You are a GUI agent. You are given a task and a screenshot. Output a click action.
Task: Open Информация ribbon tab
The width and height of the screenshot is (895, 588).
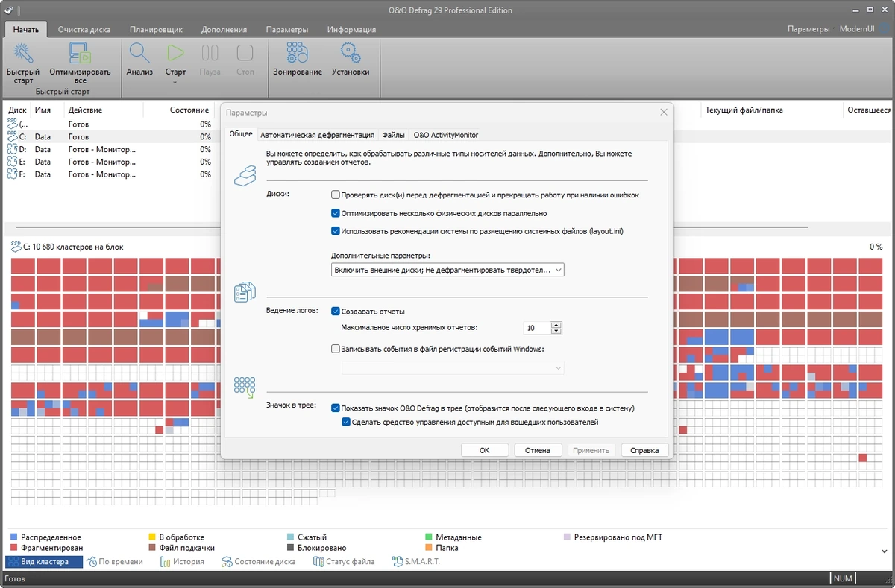(351, 30)
